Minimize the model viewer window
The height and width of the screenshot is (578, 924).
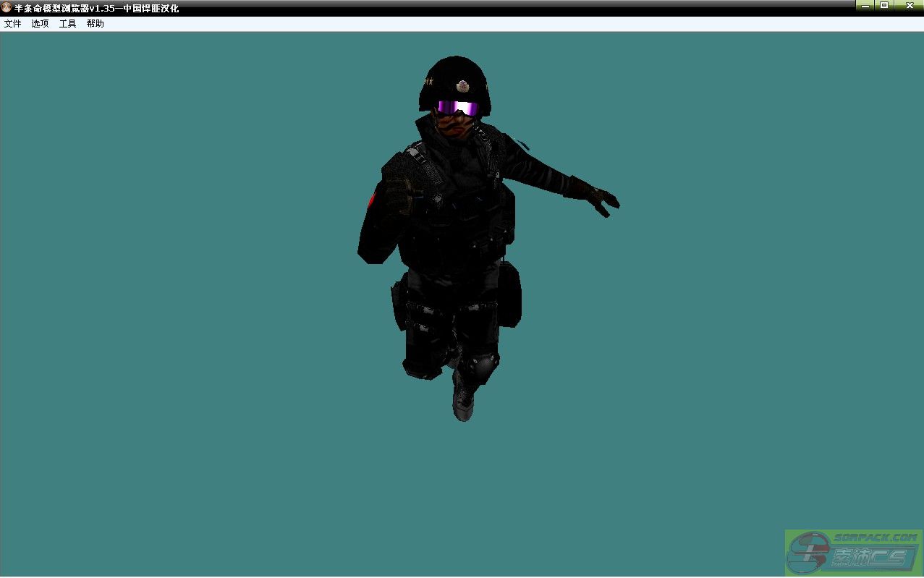point(865,6)
